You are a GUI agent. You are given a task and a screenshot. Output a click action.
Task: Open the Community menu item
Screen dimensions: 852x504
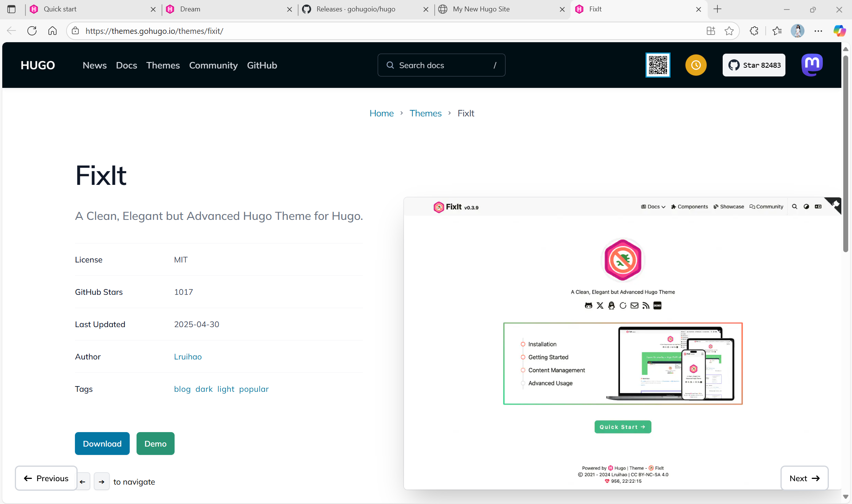coord(213,65)
